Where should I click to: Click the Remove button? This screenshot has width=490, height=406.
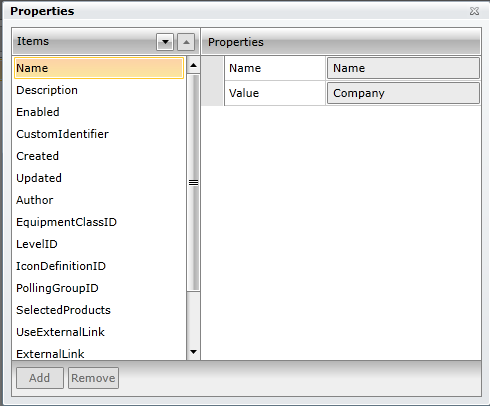tap(93, 378)
